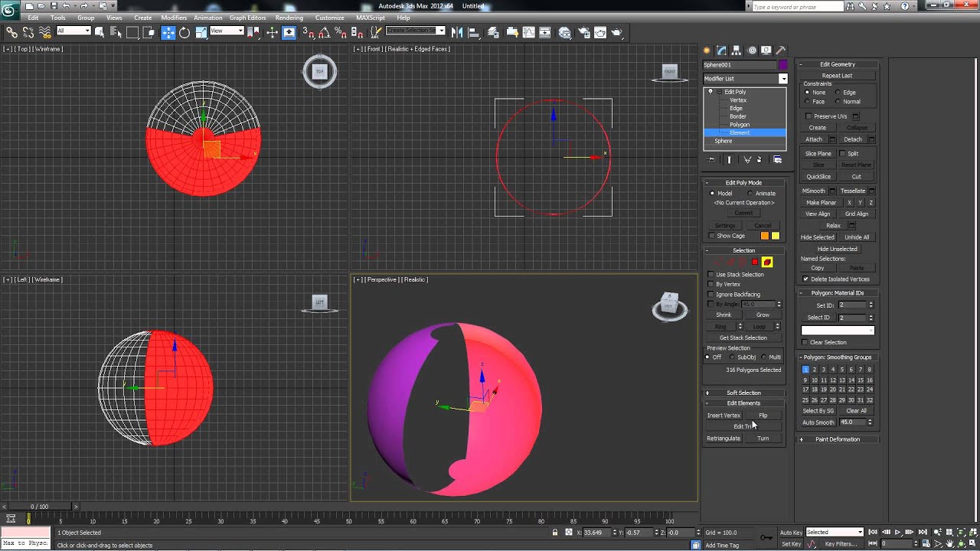
Task: Click the Render Production teapot icon
Action: (x=616, y=32)
